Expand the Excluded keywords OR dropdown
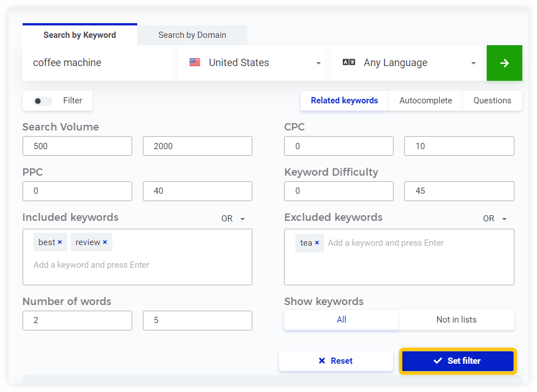This screenshot has width=537, height=392. coord(495,219)
